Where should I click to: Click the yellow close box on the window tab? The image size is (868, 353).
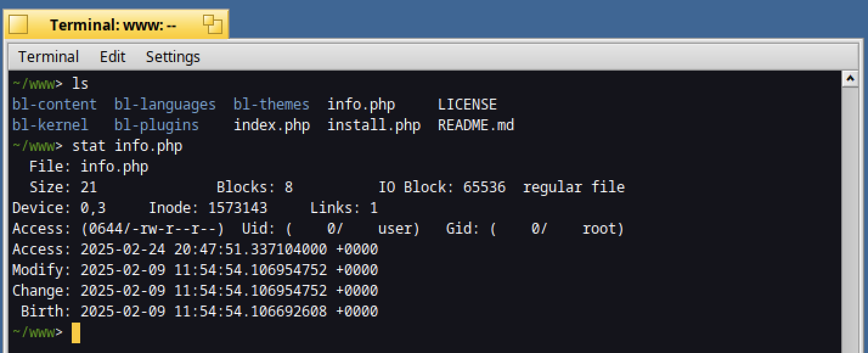click(19, 25)
